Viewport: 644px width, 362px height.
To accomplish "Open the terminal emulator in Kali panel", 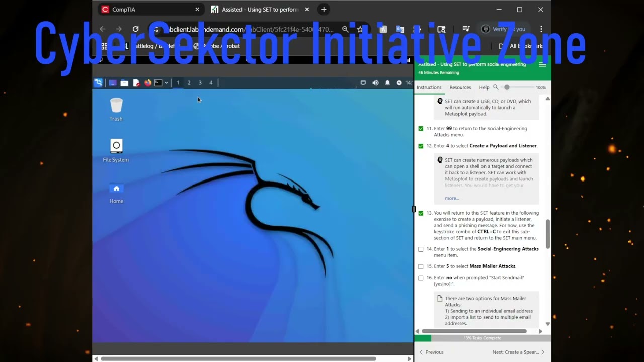I will [x=158, y=83].
